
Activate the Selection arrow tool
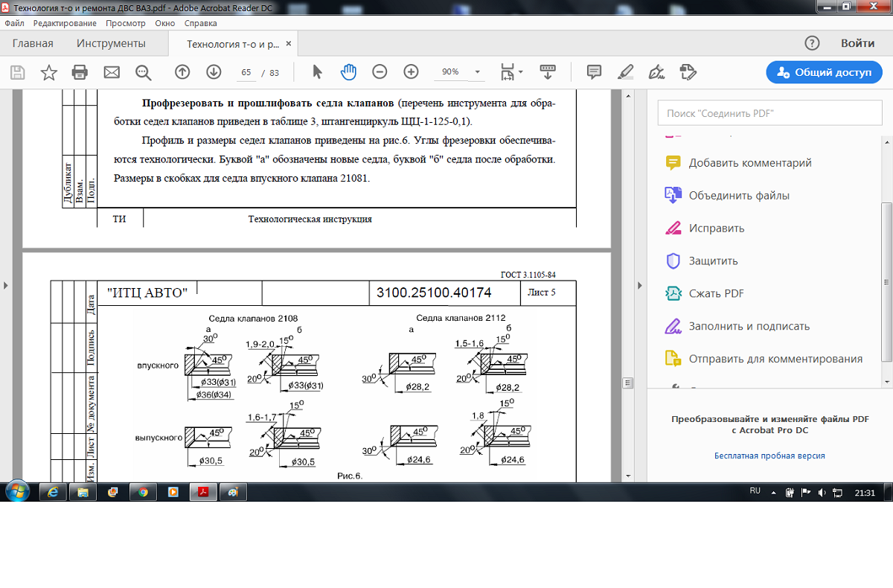[318, 72]
